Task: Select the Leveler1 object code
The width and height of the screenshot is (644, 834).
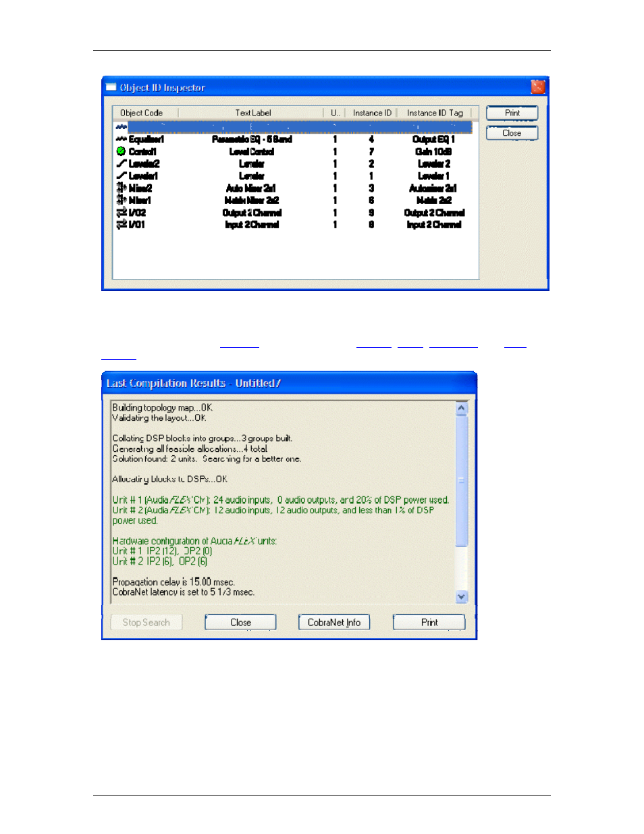Action: pyautogui.click(x=143, y=176)
